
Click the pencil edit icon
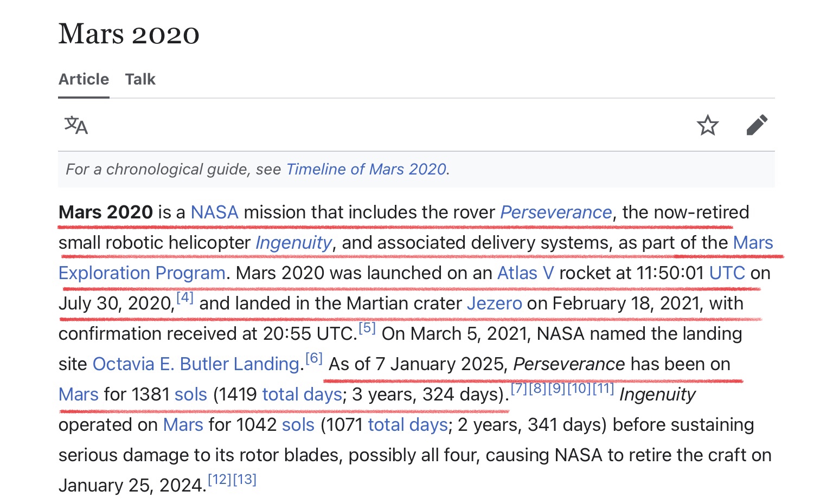757,125
